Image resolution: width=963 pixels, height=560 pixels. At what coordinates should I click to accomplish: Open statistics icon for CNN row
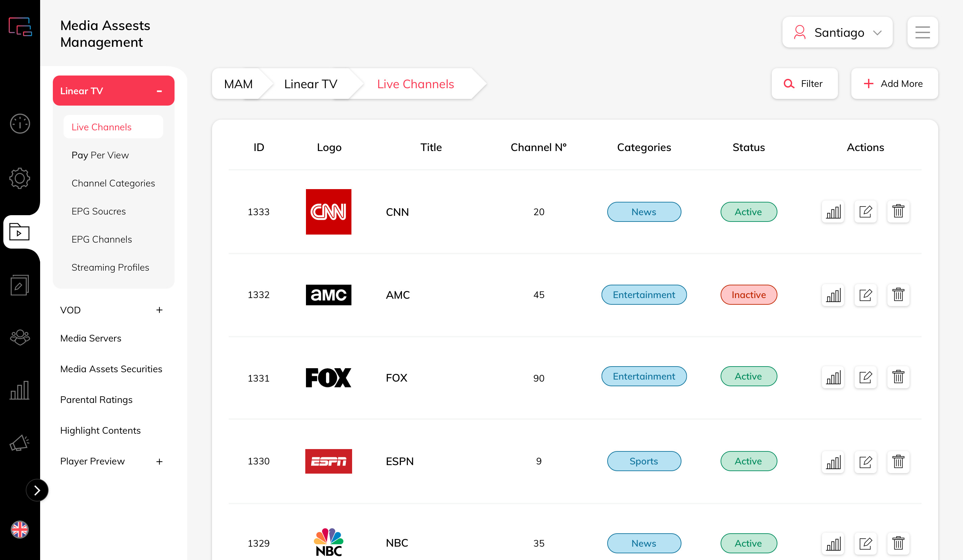click(833, 212)
